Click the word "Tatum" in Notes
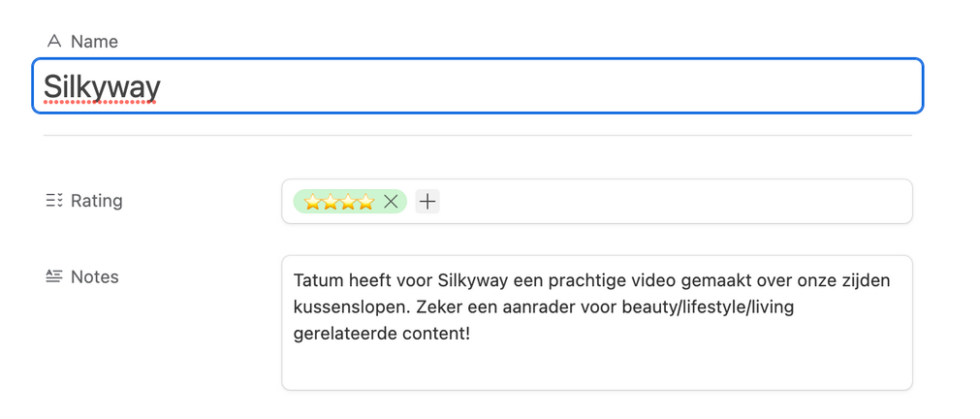The image size is (980, 419). click(x=316, y=281)
